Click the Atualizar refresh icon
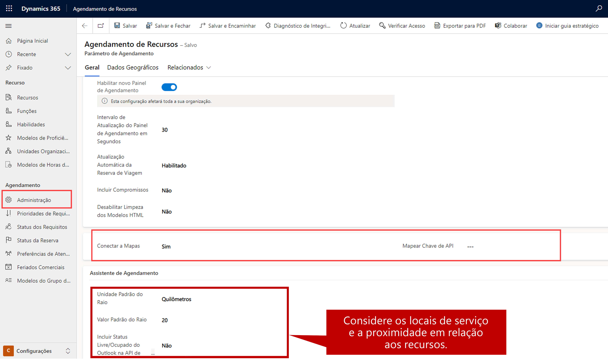Viewport: 608px width, 364px height. coord(343,26)
